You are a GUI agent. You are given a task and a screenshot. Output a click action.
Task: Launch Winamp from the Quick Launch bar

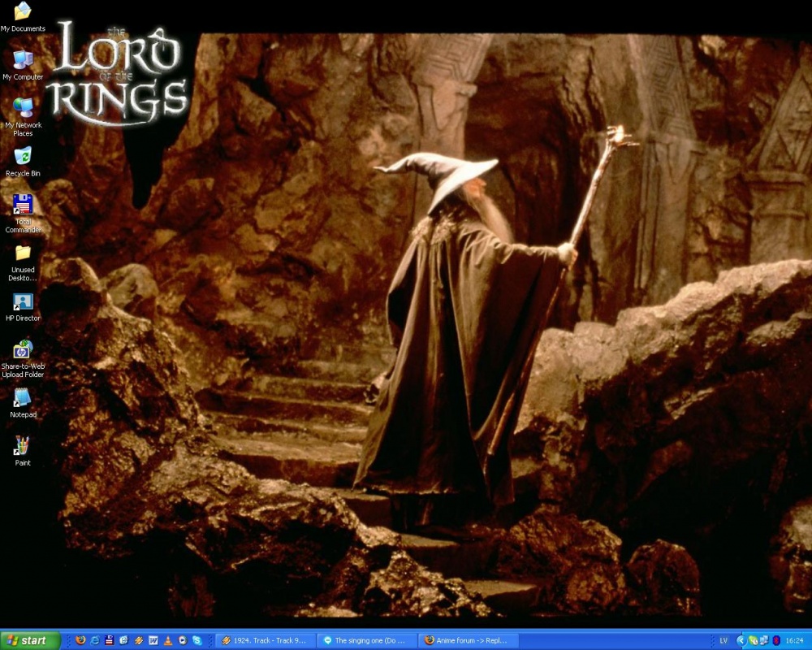[139, 640]
